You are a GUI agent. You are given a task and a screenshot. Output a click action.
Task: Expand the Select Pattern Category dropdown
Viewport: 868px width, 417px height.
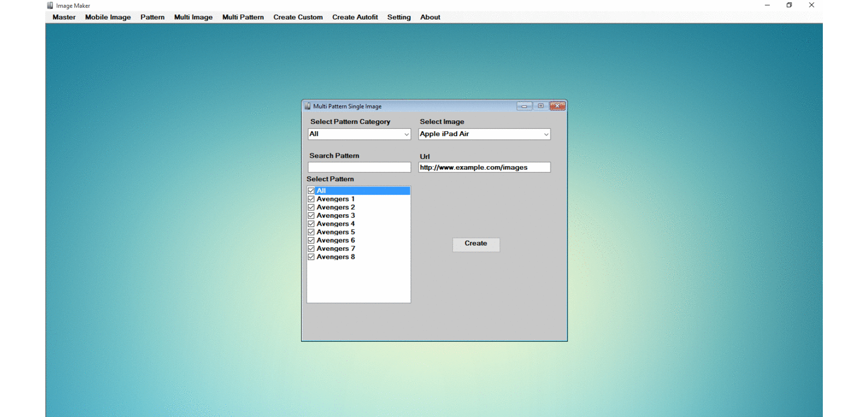[x=407, y=135]
